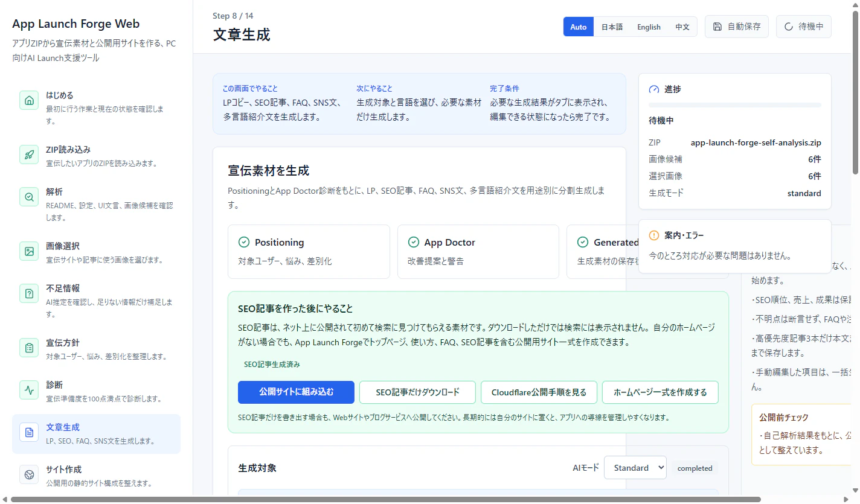Viewport: 860px width, 504px height.
Task: Click the この画面でやること label
Action: (250, 88)
